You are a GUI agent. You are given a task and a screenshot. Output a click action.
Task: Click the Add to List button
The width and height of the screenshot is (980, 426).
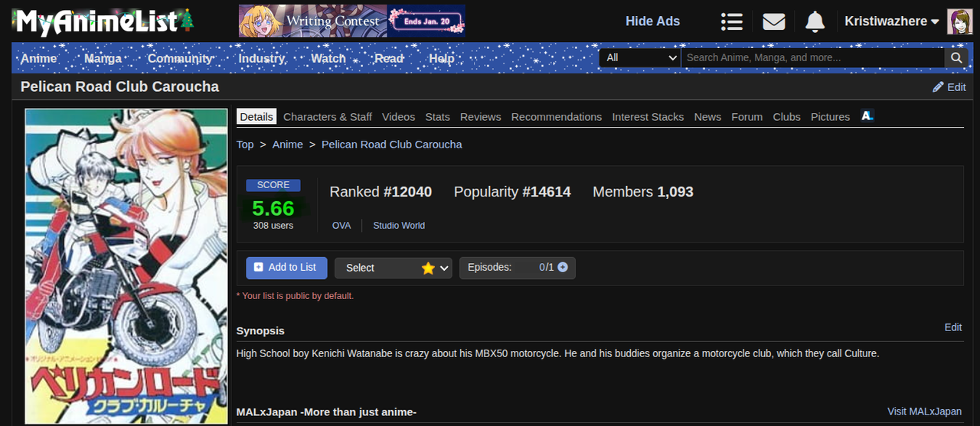[286, 268]
